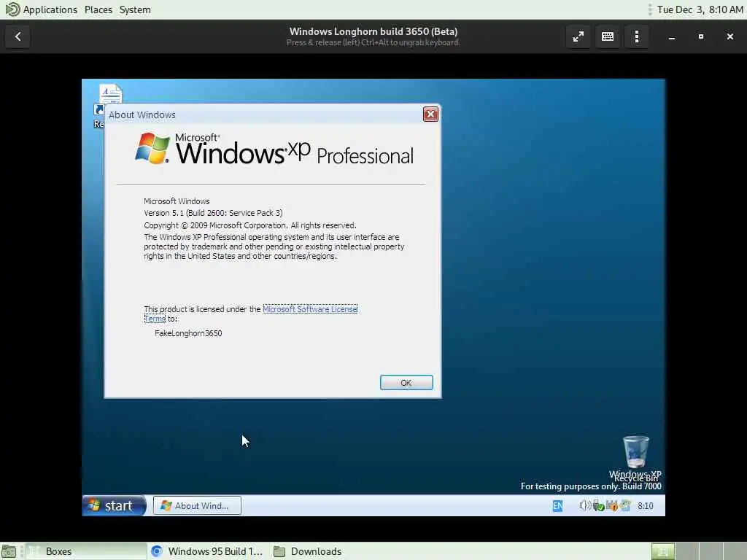Click the XP taskbar clock showing 8:10
The image size is (747, 560).
pos(646,506)
